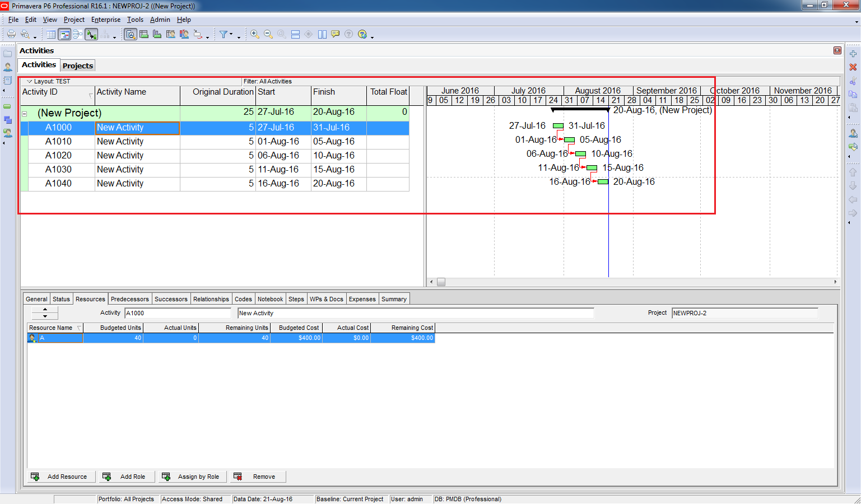The width and height of the screenshot is (861, 504).
Task: Open the Admin menu
Action: 160,20
